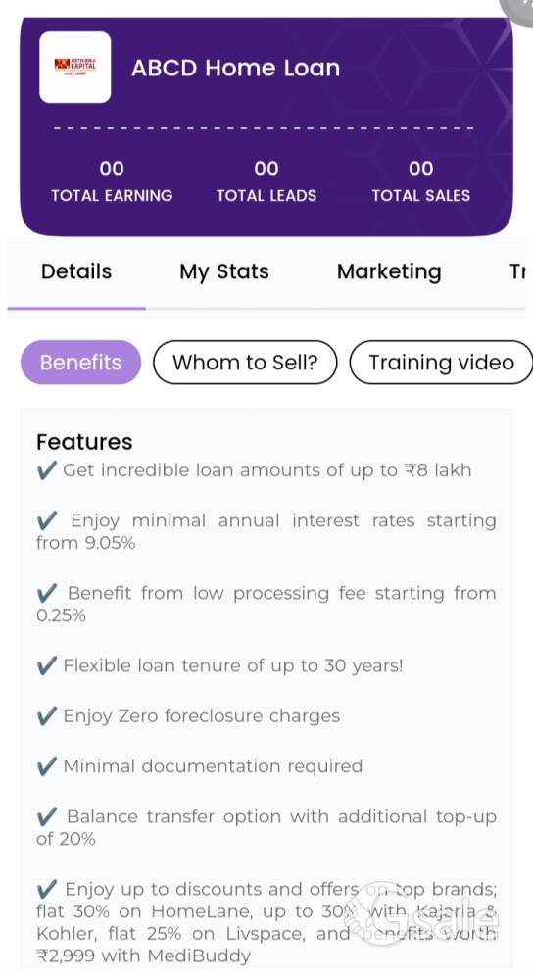
Task: Click checkmark beside Zero foreclosure charges
Action: point(47,716)
